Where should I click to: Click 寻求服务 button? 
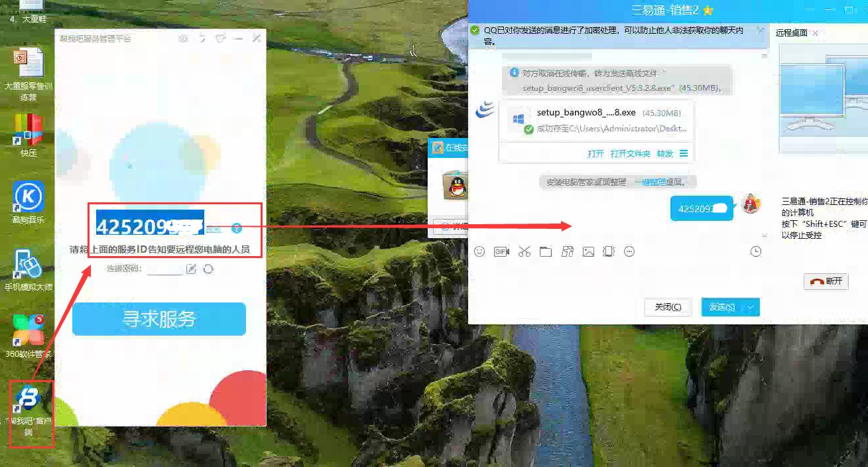pos(159,319)
